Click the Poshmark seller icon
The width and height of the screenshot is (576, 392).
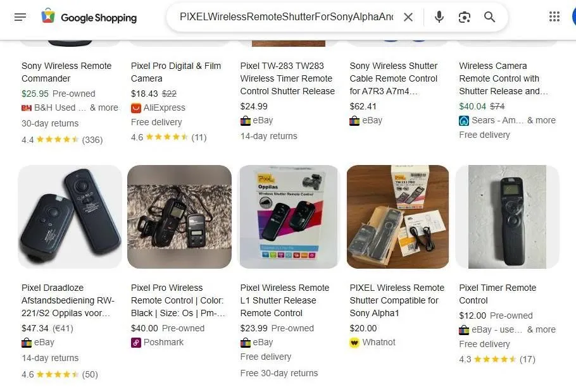tap(135, 342)
